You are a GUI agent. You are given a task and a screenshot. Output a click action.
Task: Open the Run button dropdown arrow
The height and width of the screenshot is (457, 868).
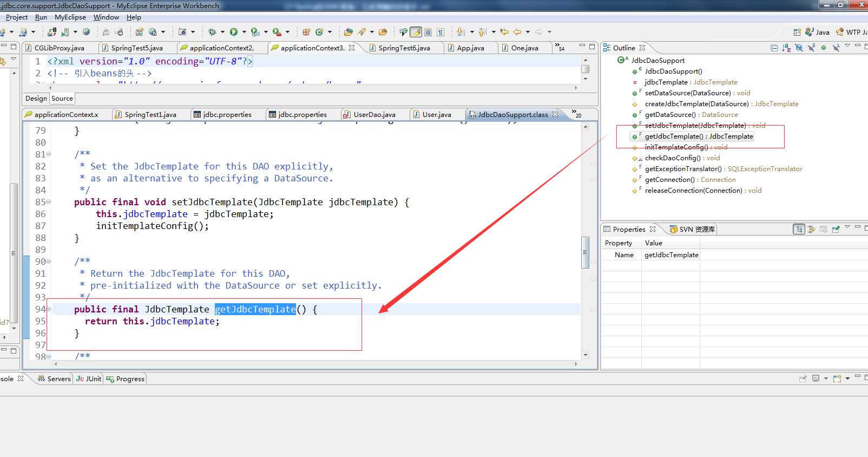tap(244, 32)
